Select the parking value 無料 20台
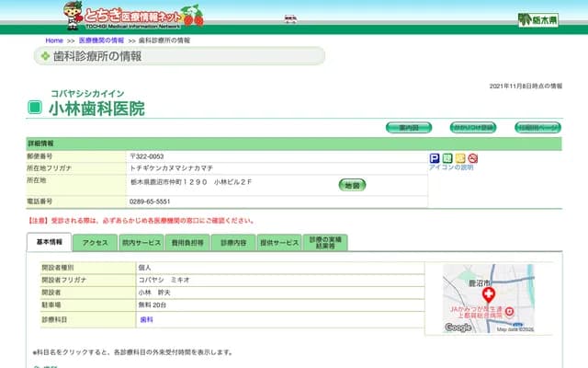 (x=153, y=305)
